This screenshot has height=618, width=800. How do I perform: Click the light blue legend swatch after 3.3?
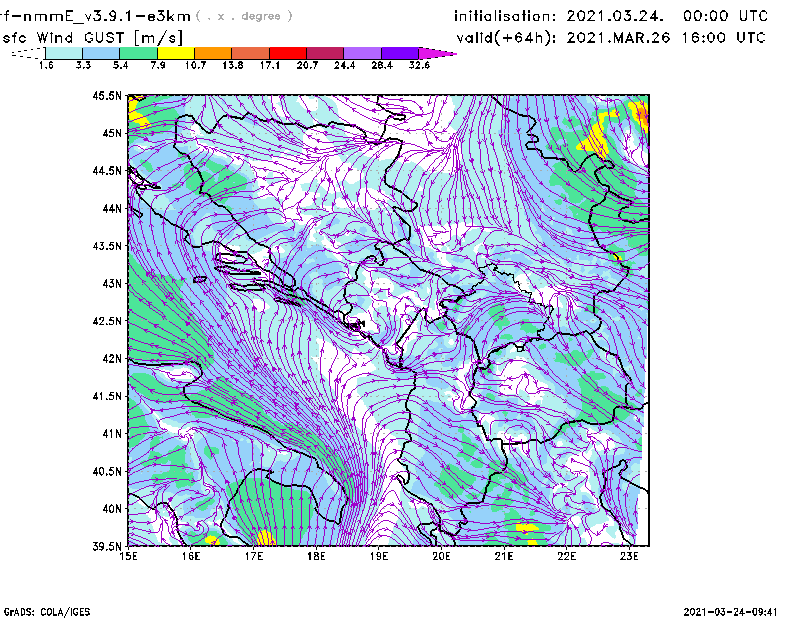(101, 53)
